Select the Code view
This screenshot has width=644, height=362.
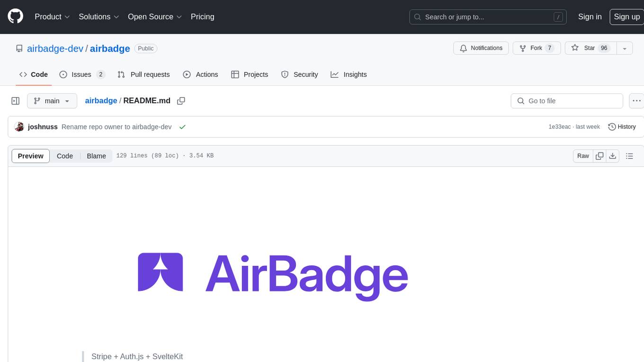(65, 156)
